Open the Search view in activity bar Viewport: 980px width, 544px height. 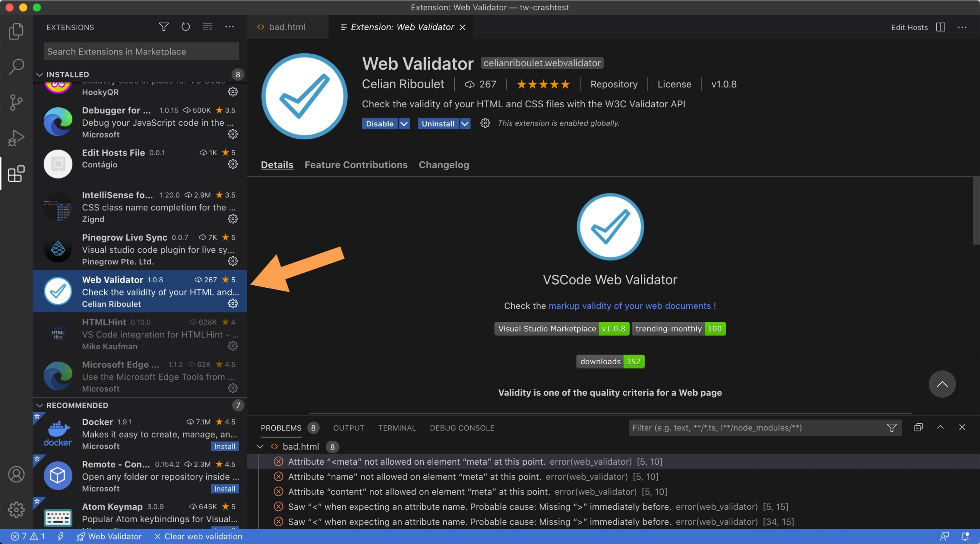point(16,67)
